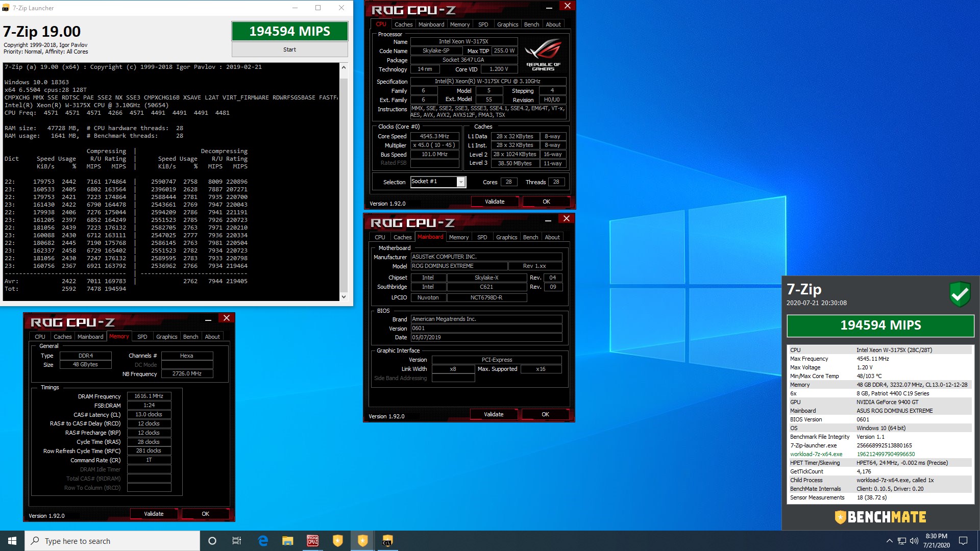Viewport: 980px width, 551px height.
Task: Click Validate in the CPU tab CPU-Z window
Action: point(495,202)
